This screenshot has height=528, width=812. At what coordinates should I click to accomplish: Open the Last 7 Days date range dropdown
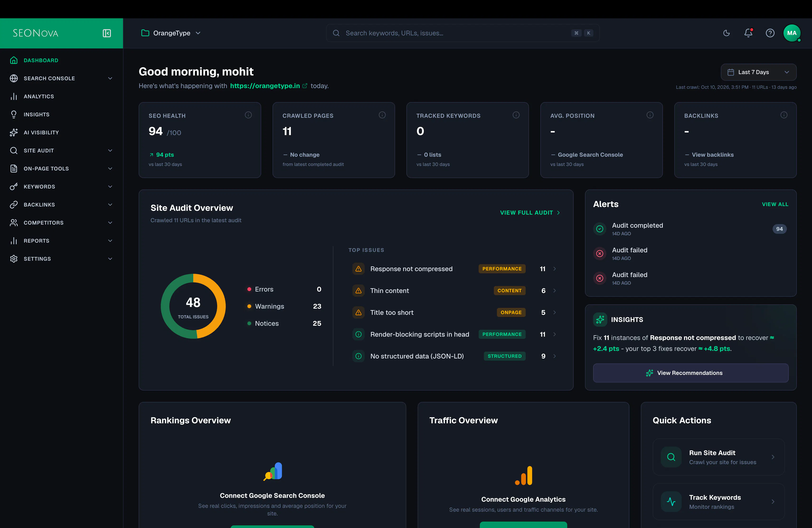point(758,72)
